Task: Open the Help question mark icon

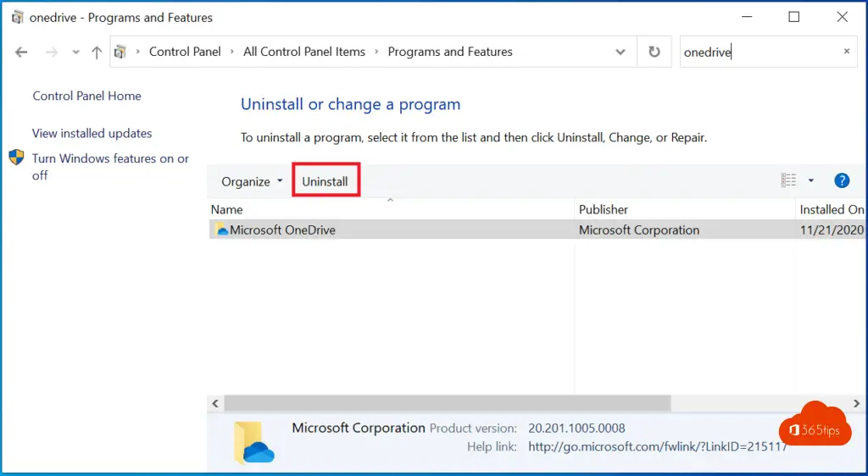Action: point(842,180)
